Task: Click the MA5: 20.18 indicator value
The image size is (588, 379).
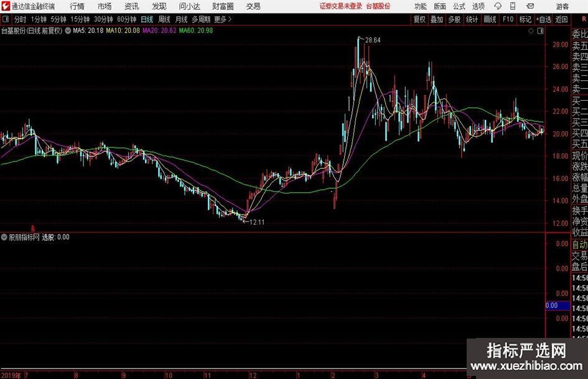Action: [88, 30]
